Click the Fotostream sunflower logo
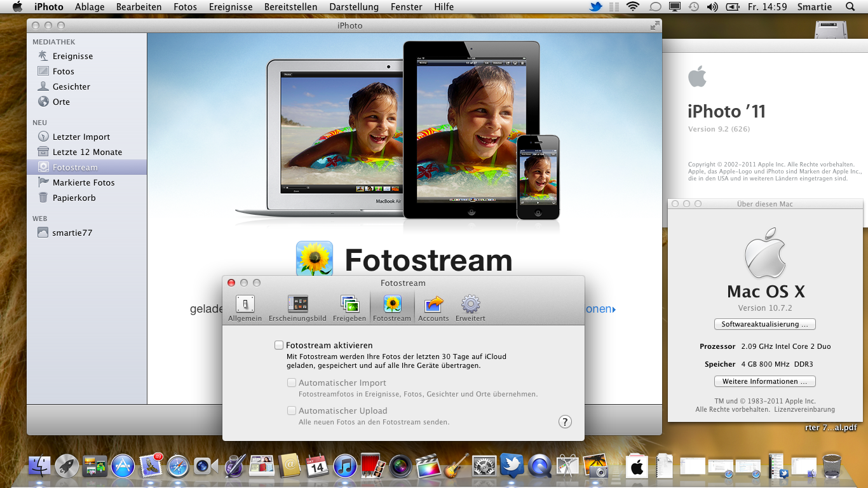Image resolution: width=868 pixels, height=488 pixels. [315, 259]
